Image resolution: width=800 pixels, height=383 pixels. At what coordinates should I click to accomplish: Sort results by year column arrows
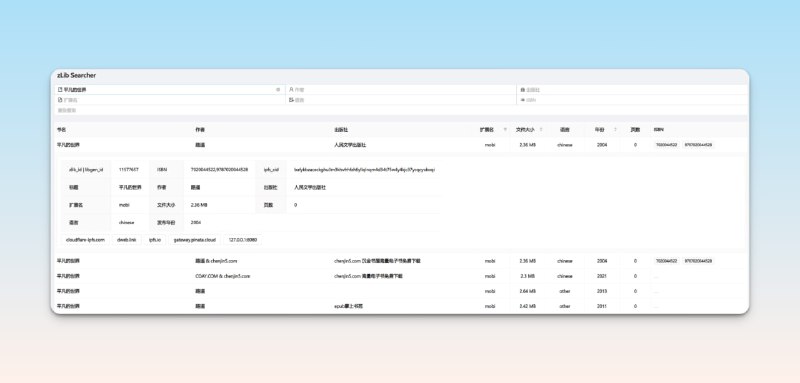tap(615, 130)
